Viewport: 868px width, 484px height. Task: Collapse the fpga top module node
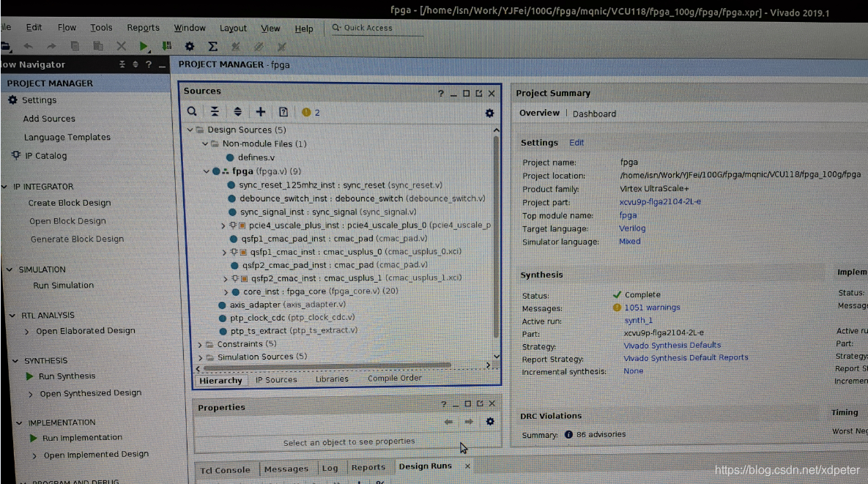pos(206,171)
